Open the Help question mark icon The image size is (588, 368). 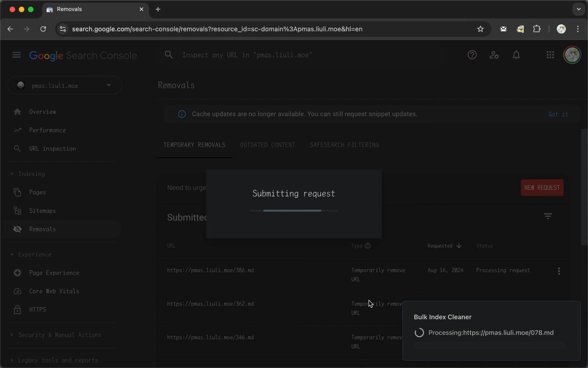coord(472,55)
